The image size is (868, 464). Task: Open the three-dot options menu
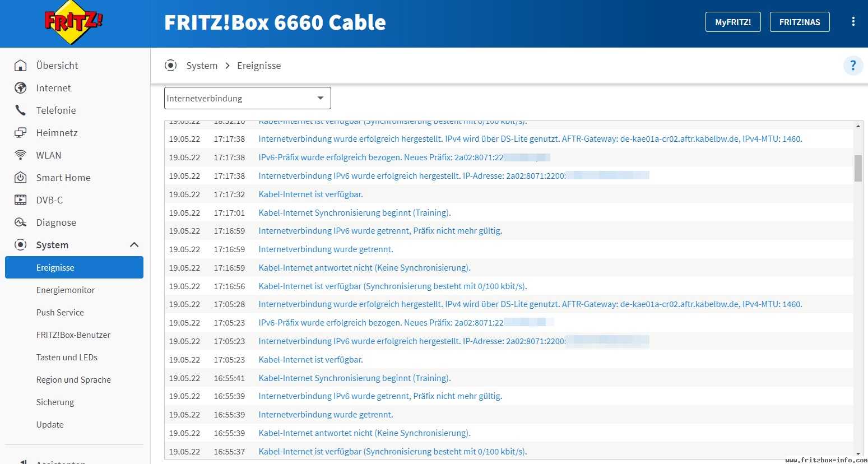point(853,21)
